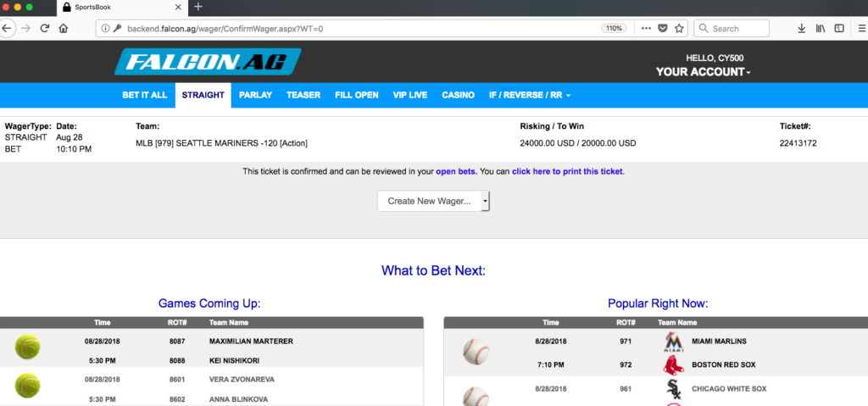Select ANNA BLINKOVA team name

pos(237,399)
